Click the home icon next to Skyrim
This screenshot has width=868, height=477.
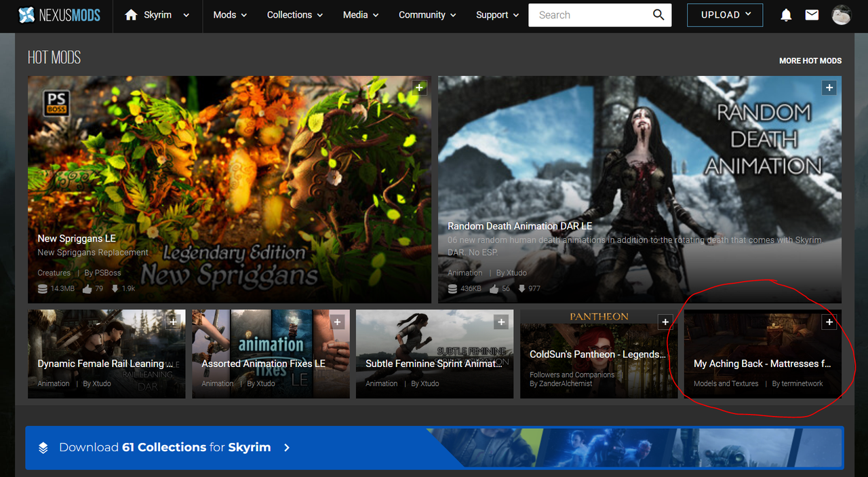click(131, 14)
